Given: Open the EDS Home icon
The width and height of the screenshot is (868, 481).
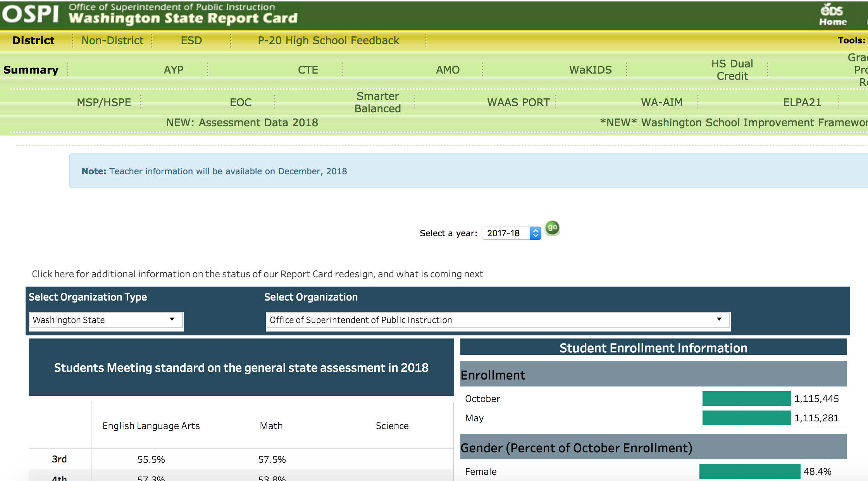Looking at the screenshot, I should 833,15.
